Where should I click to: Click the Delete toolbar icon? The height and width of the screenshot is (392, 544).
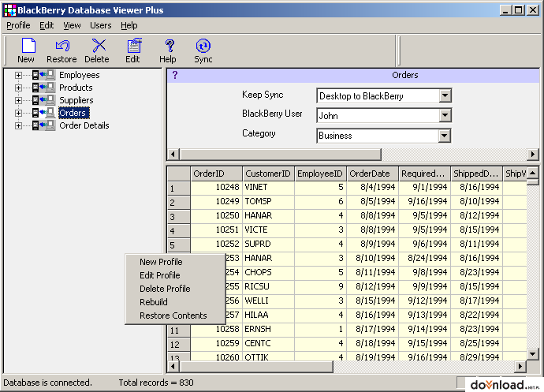99,46
